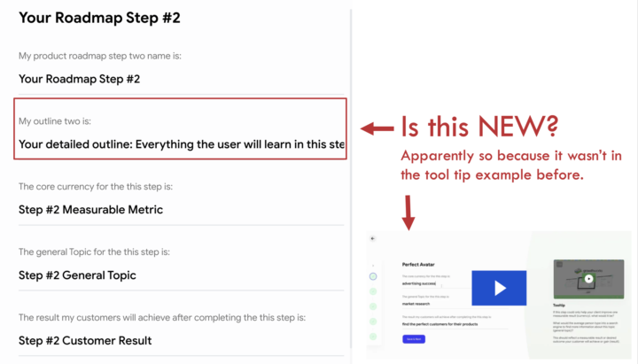This screenshot has height=364, width=638.
Task: Click the detailed outline text field
Action: (181, 144)
